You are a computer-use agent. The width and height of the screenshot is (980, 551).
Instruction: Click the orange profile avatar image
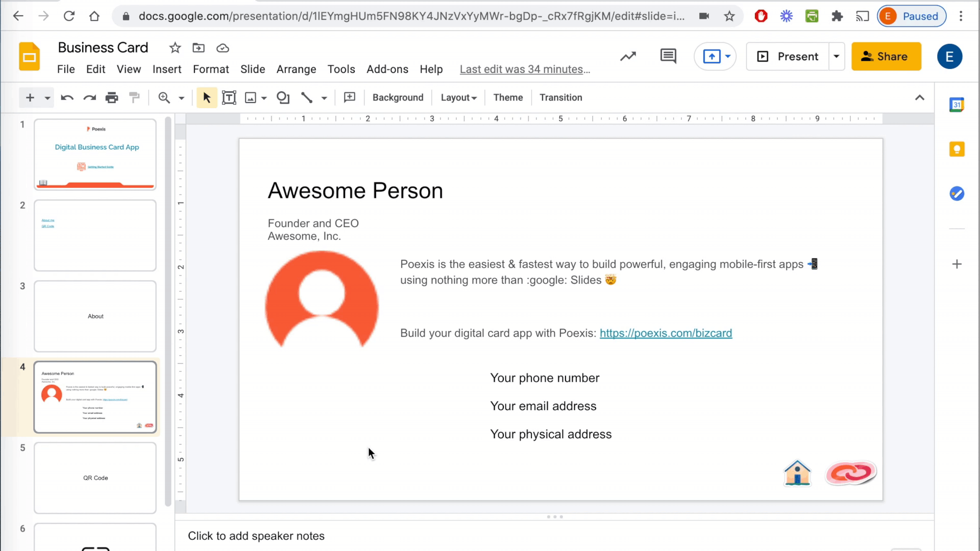click(x=322, y=300)
